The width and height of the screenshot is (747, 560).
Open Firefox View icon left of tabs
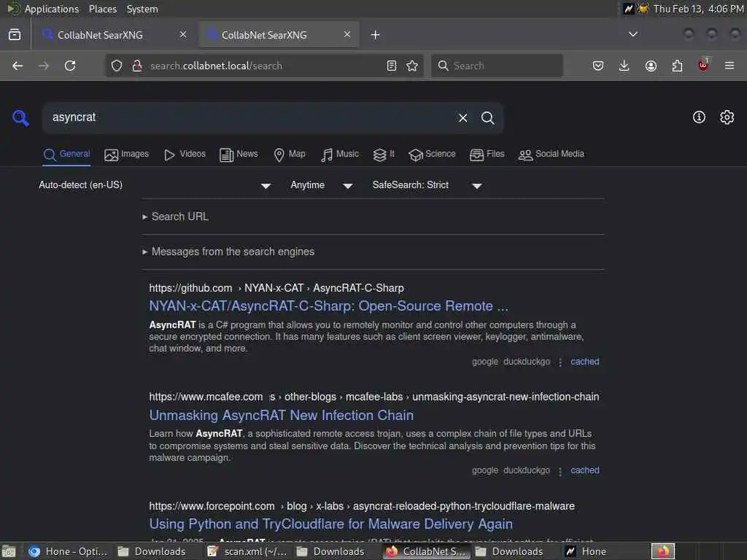15,35
